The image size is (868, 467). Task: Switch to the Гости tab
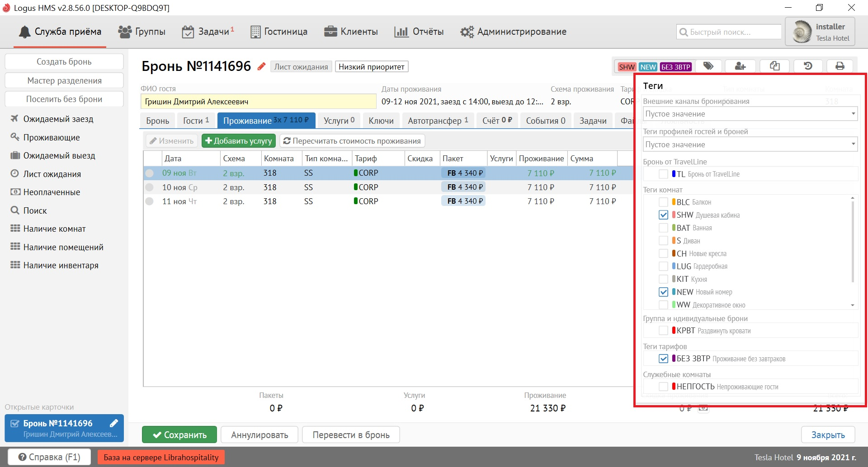(196, 121)
